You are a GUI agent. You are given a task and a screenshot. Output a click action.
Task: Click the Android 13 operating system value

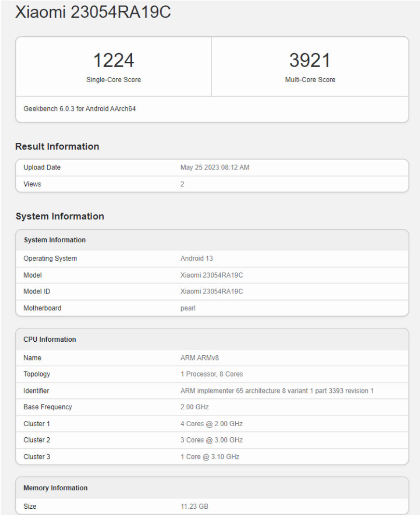coord(196,258)
